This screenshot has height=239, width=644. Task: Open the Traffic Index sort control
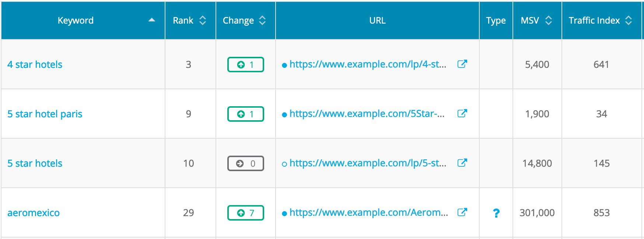(x=627, y=20)
